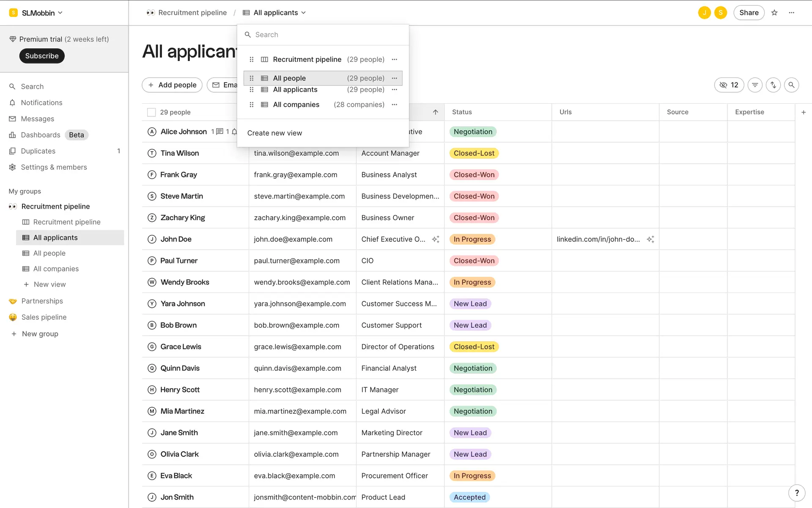Screen dimensions: 812x508
Task: Open the help question mark button
Action: point(797,493)
